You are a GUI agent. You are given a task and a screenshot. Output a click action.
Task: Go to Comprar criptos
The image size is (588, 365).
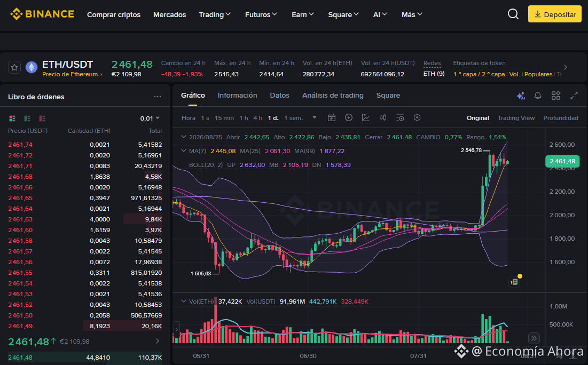click(x=114, y=14)
